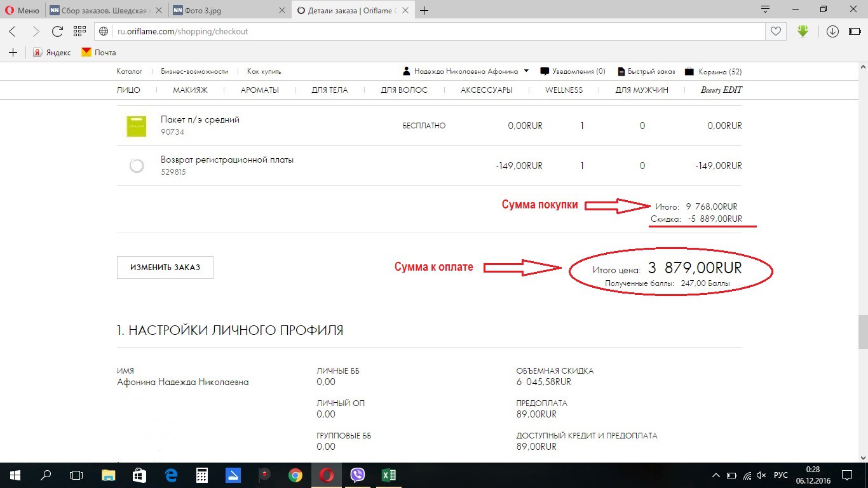Open the Windows Start menu
The width and height of the screenshot is (868, 488).
point(15,475)
